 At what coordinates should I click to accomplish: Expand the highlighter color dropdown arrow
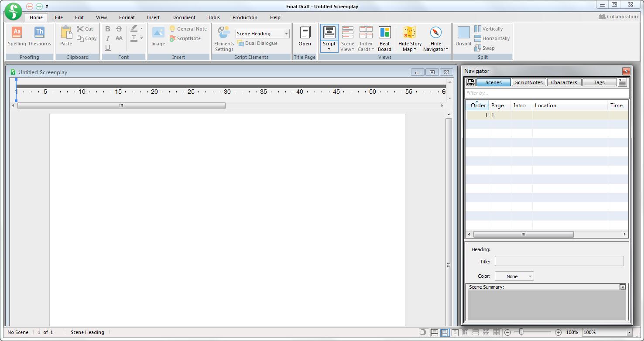point(141,29)
